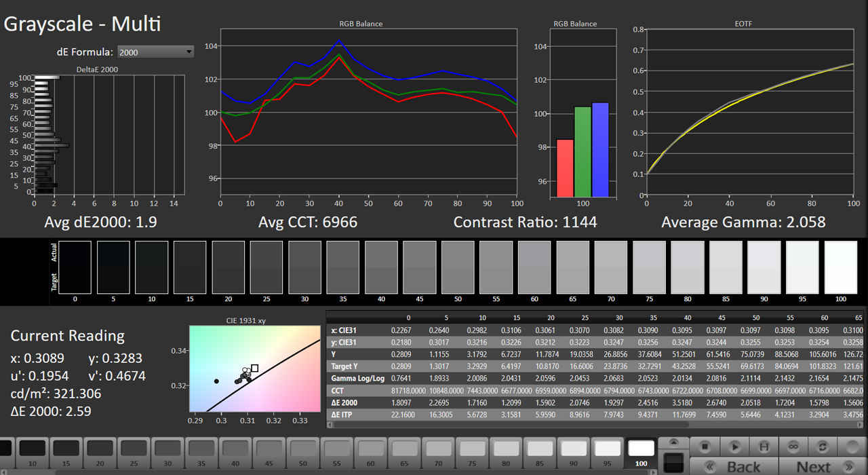
Task: Click the 100 swatch in the Actual/Target comparison strip
Action: (x=841, y=268)
